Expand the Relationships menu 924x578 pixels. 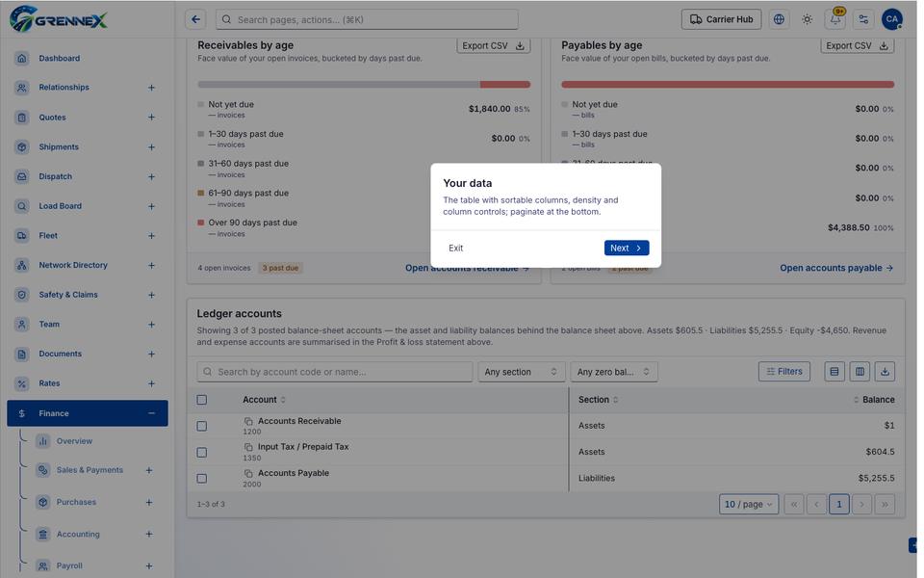pyautogui.click(x=151, y=88)
